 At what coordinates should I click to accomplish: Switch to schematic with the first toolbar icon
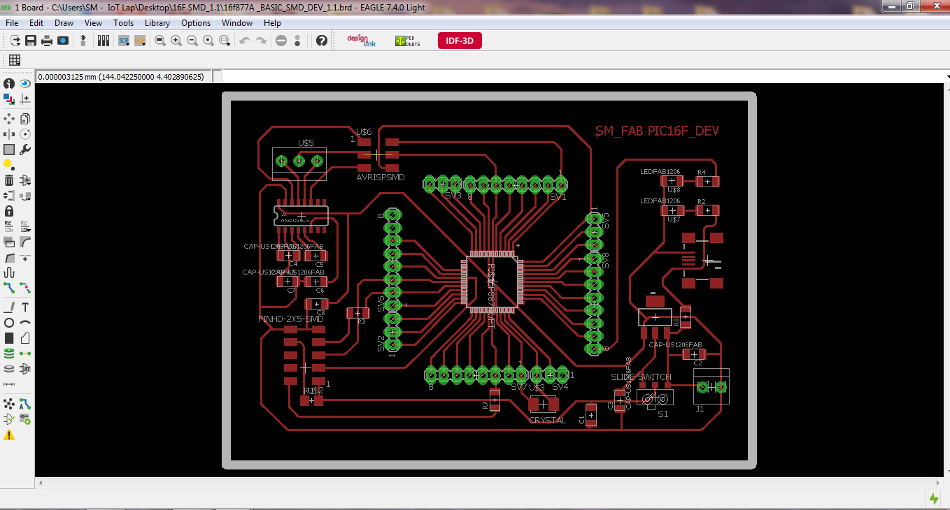point(15,41)
